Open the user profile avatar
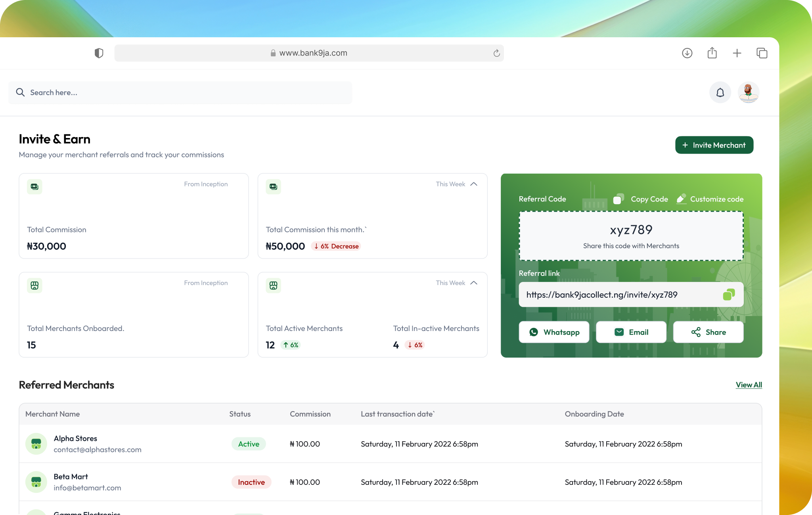Screen dimensions: 812x515 749,92
